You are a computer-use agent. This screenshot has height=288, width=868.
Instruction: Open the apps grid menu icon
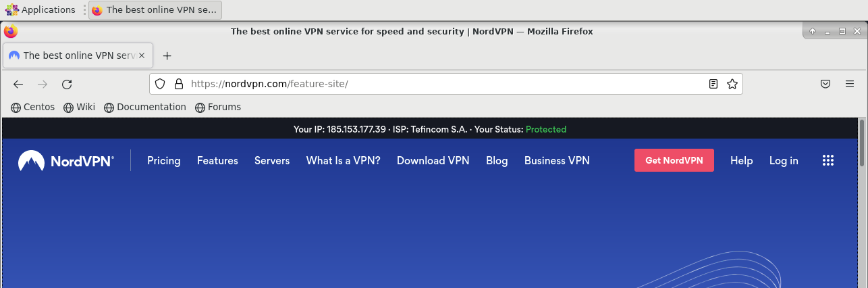828,160
